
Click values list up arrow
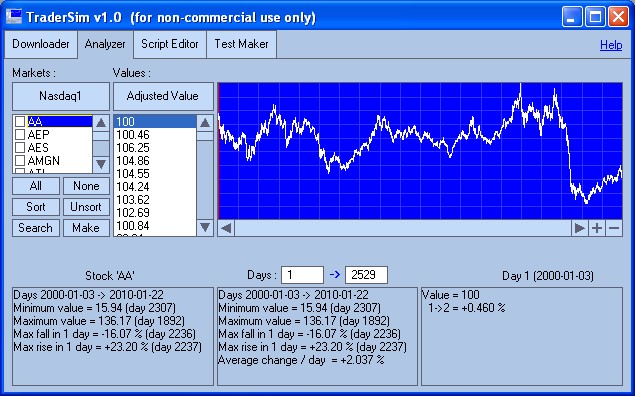pos(205,123)
